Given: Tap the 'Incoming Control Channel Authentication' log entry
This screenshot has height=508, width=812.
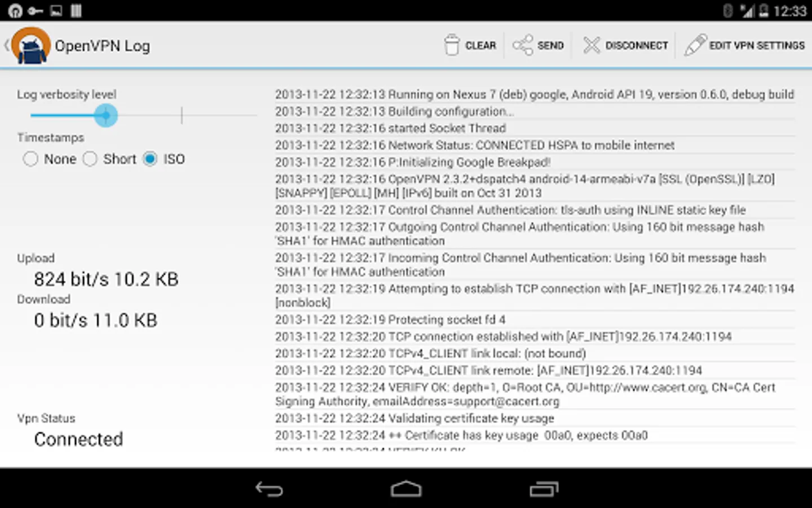Looking at the screenshot, I should pos(535,265).
